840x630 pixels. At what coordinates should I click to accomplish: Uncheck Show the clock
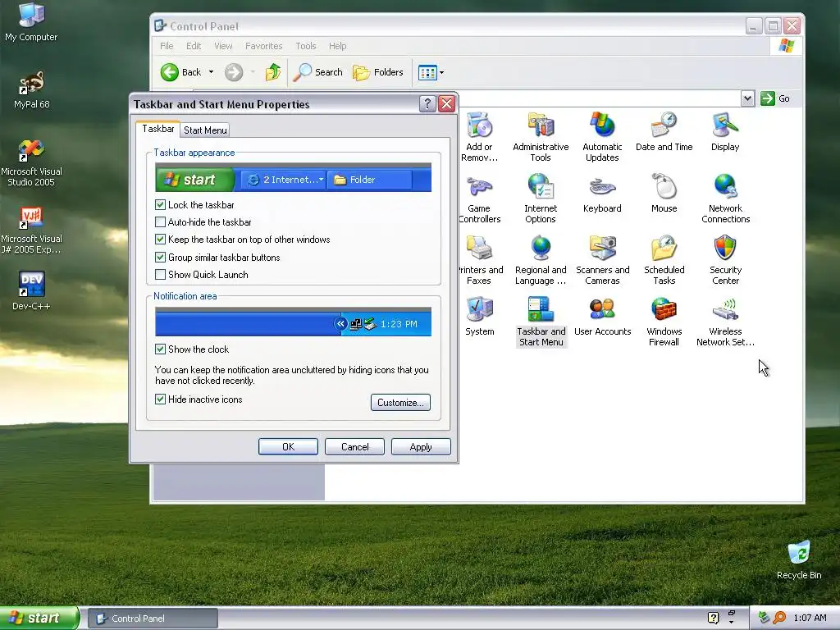point(160,349)
